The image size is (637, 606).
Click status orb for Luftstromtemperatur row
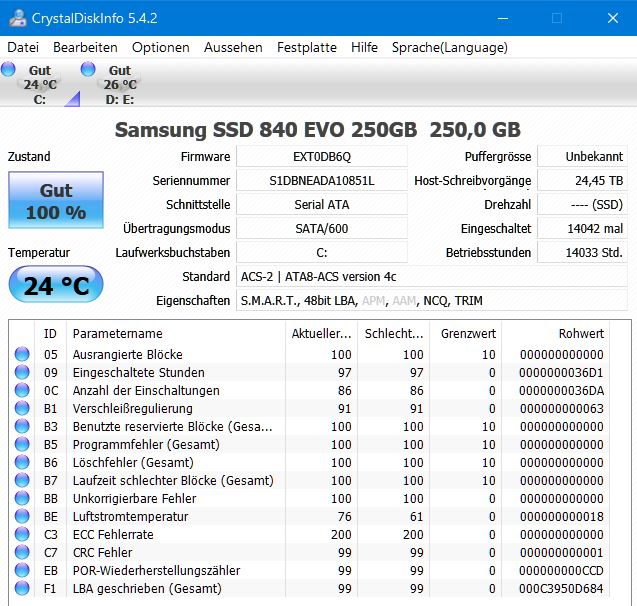tap(22, 516)
